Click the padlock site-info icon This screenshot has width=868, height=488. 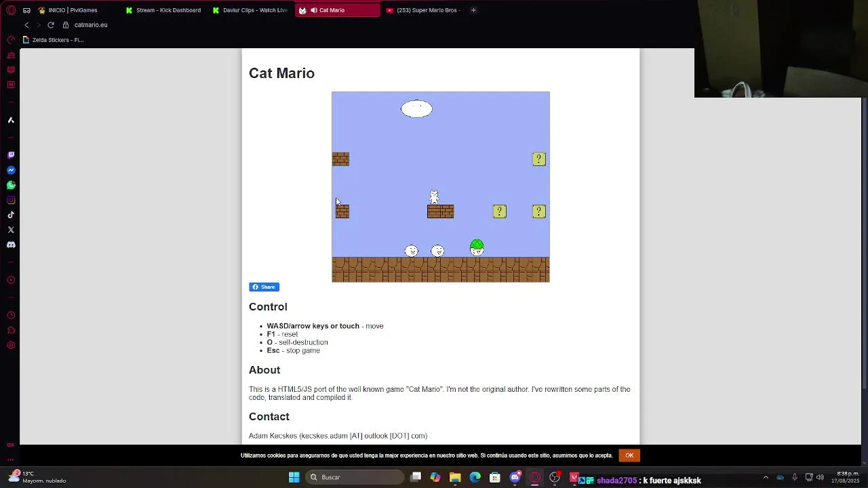tap(66, 25)
